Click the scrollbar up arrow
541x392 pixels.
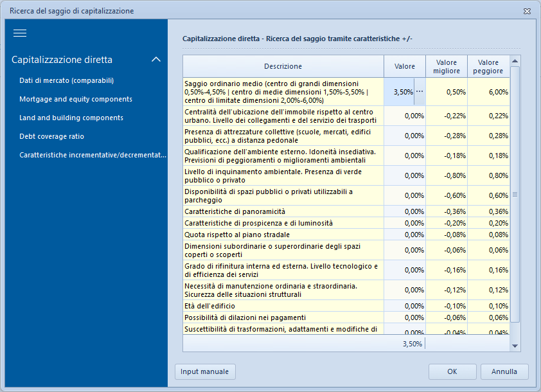[515, 61]
